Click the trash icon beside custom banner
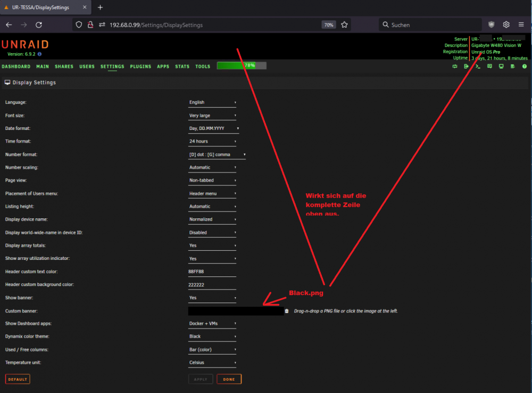Viewport: 532px width, 393px height. [x=287, y=311]
